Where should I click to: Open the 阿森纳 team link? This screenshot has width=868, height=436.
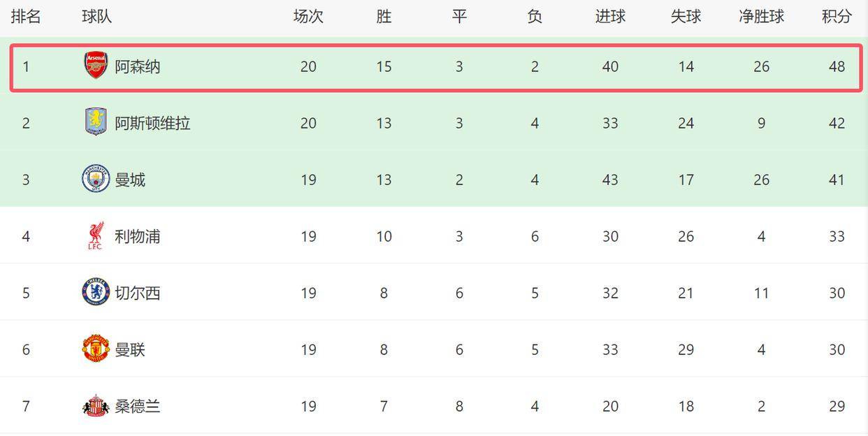coord(138,66)
